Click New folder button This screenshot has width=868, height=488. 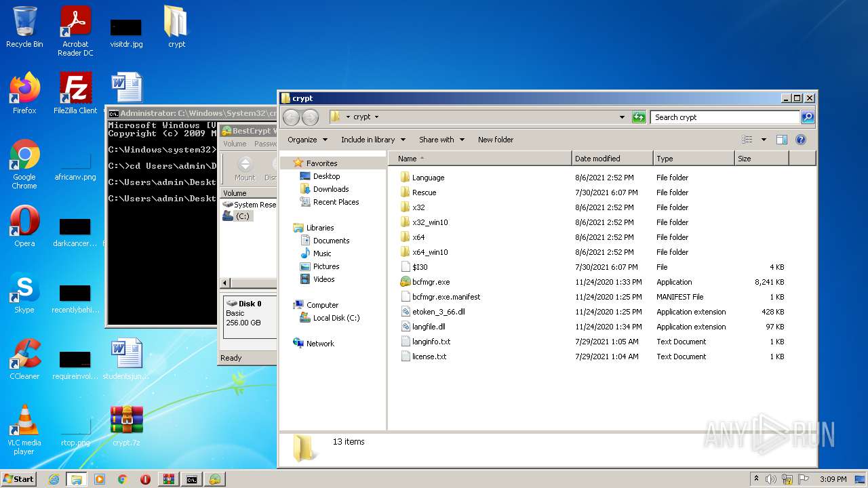click(496, 140)
